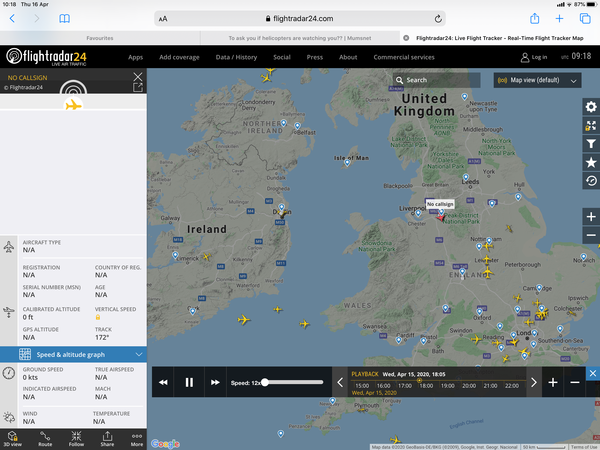
Task: Open Add coverage menu
Action: pos(179,57)
